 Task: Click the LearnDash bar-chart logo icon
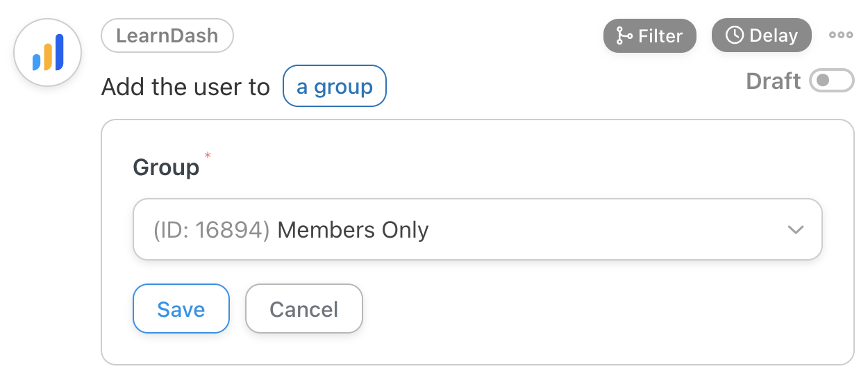pyautogui.click(x=48, y=53)
